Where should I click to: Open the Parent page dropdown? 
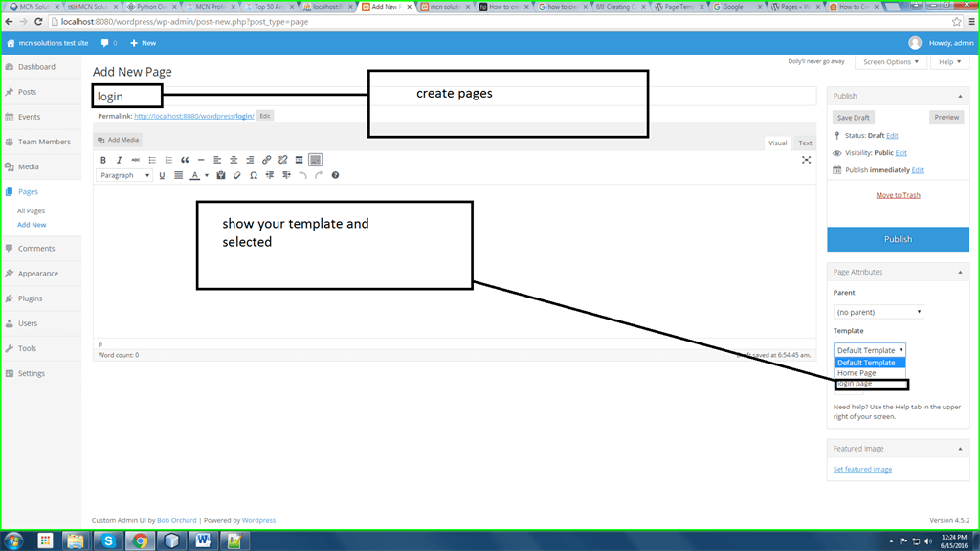tap(878, 311)
